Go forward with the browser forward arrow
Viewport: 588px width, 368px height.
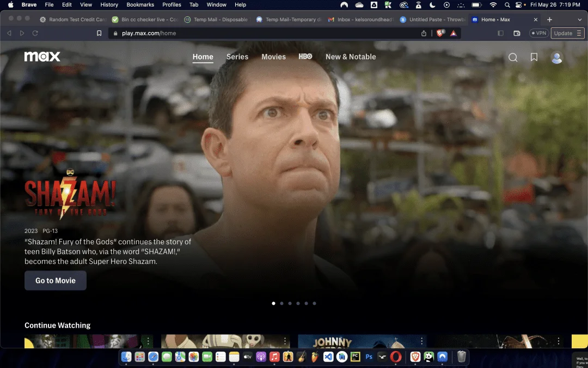pos(22,33)
